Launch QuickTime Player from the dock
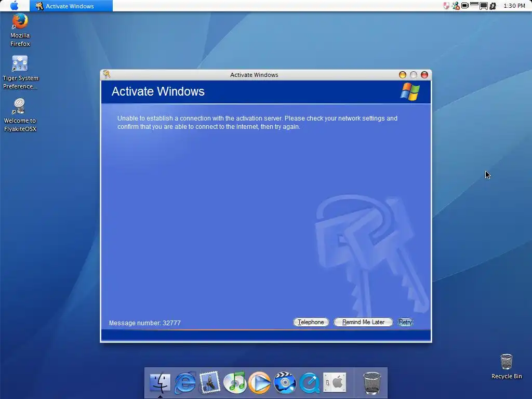The height and width of the screenshot is (399, 532). coord(310,383)
